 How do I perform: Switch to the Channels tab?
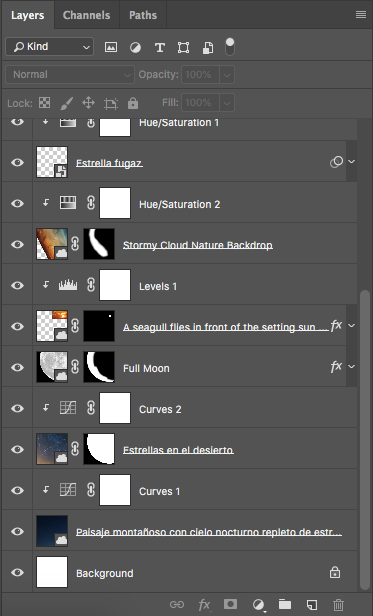point(86,15)
